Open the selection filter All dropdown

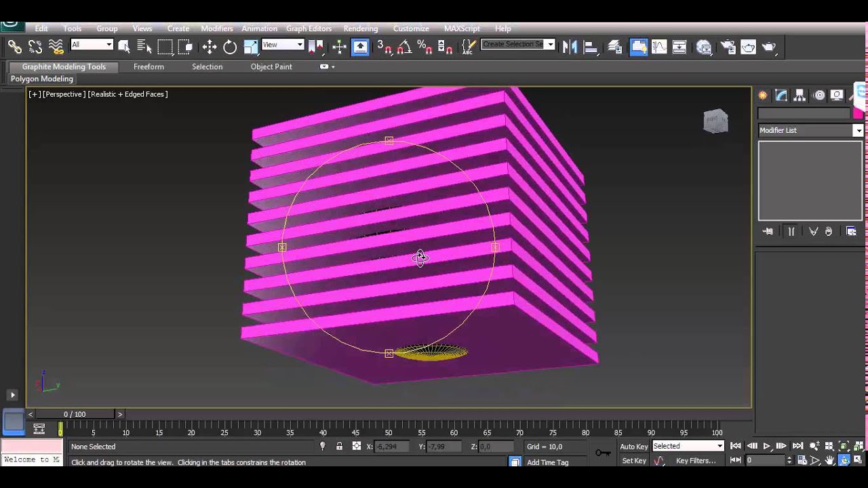(x=92, y=45)
